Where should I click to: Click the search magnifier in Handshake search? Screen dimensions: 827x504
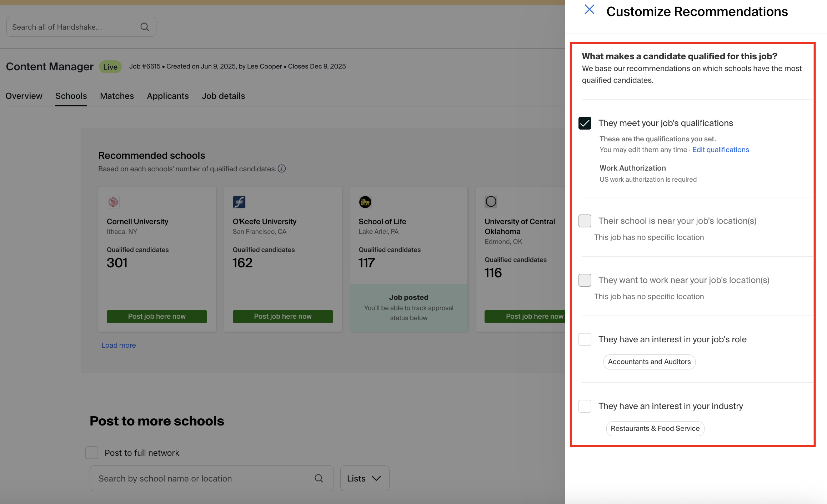145,27
